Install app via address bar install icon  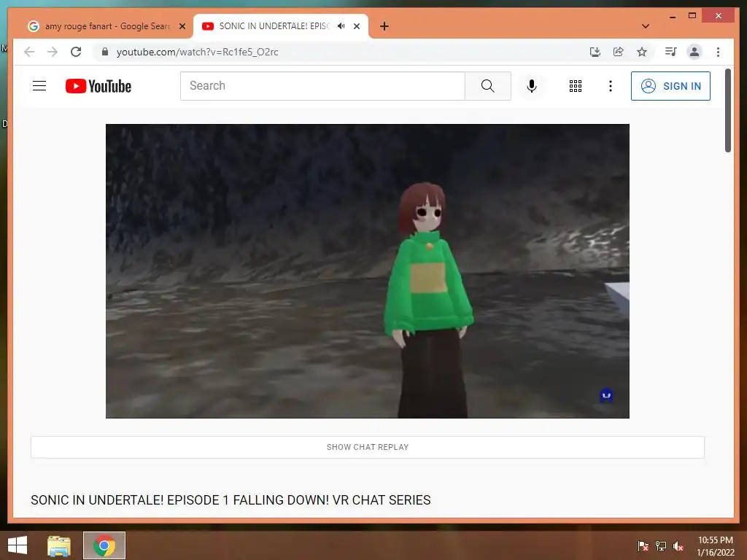595,52
